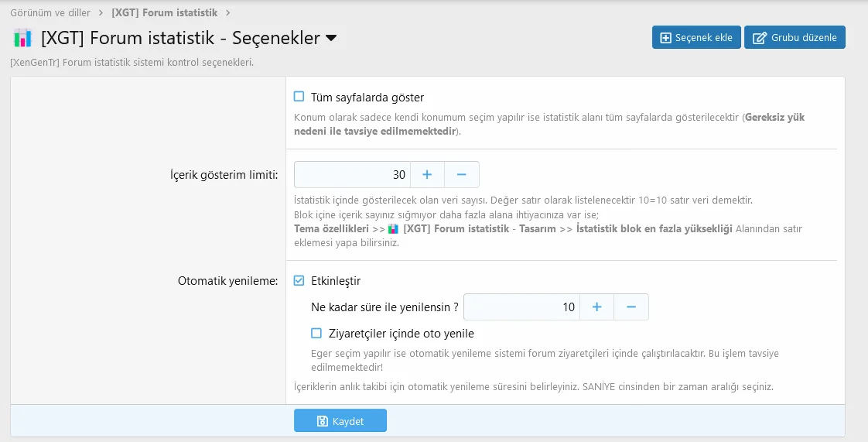Click the forum statistics chart icon in title
Screen dimensions: 868x442
click(x=22, y=38)
